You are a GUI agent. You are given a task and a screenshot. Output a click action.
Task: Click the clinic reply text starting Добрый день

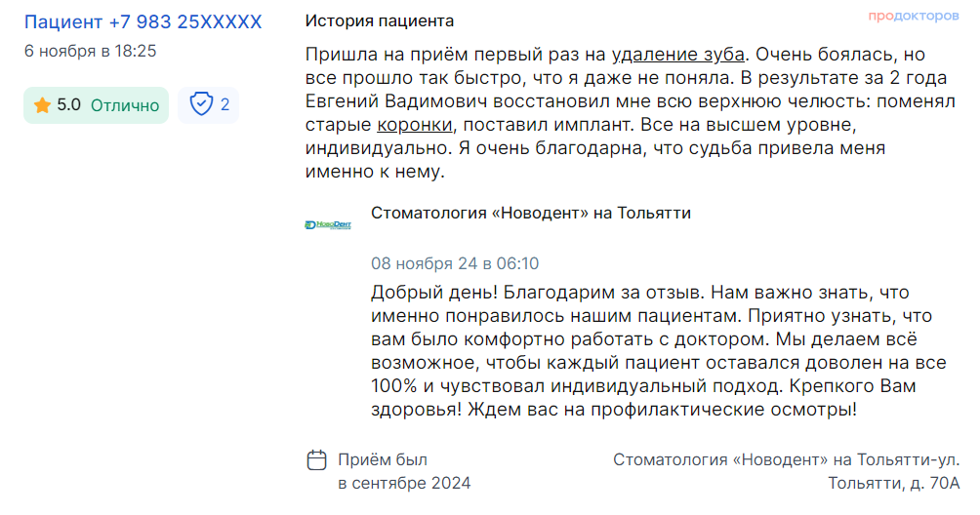(x=659, y=351)
